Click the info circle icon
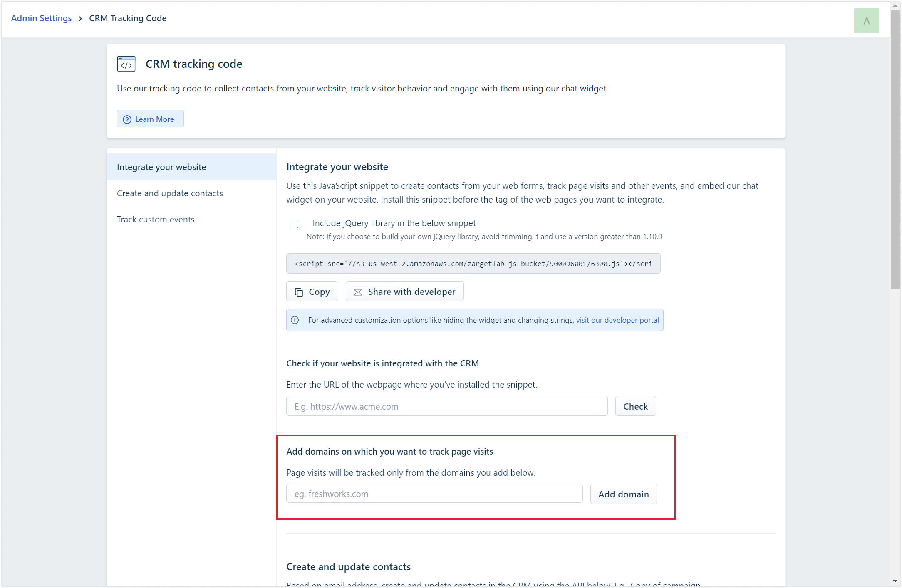 tap(295, 320)
